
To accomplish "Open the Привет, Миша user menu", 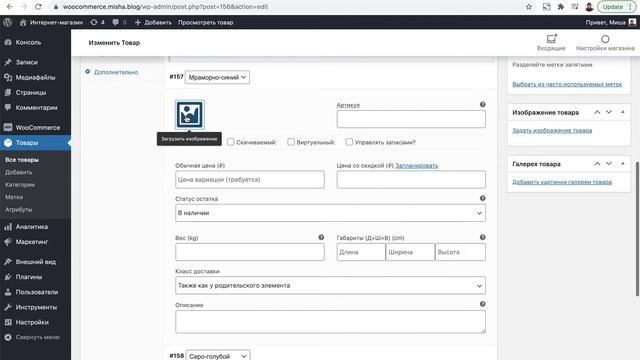I will click(x=611, y=22).
